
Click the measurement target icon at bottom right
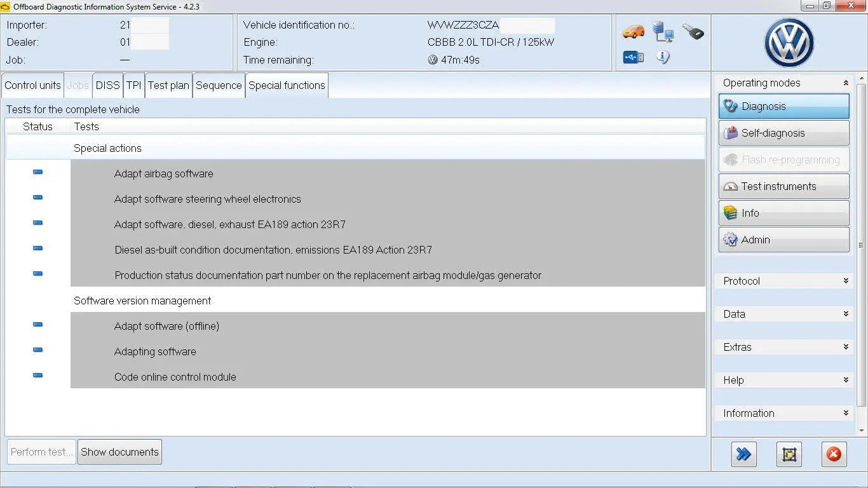(789, 454)
